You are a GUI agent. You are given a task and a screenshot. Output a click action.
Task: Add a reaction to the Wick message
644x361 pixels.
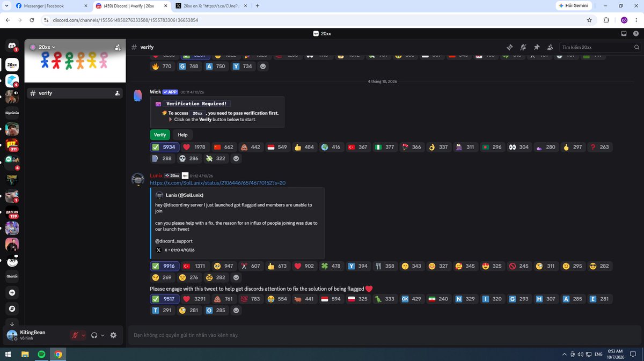(236, 159)
